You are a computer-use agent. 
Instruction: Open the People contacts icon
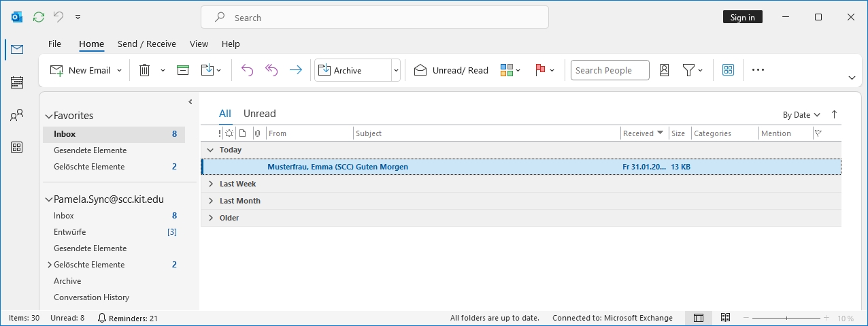[17, 115]
